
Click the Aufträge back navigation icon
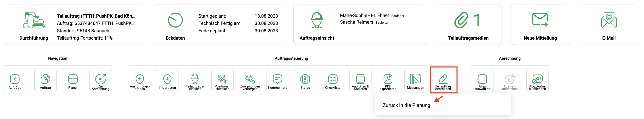(15, 79)
